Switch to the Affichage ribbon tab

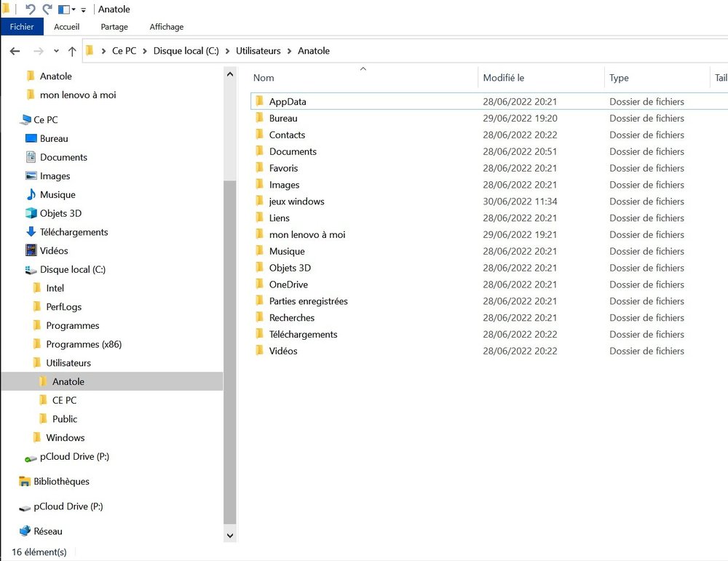tap(166, 27)
